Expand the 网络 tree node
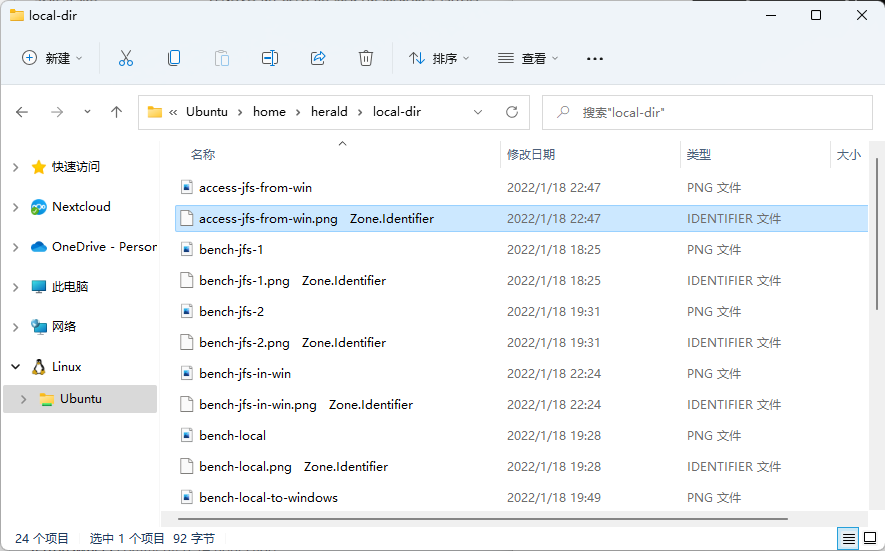The image size is (885, 551). [x=16, y=327]
